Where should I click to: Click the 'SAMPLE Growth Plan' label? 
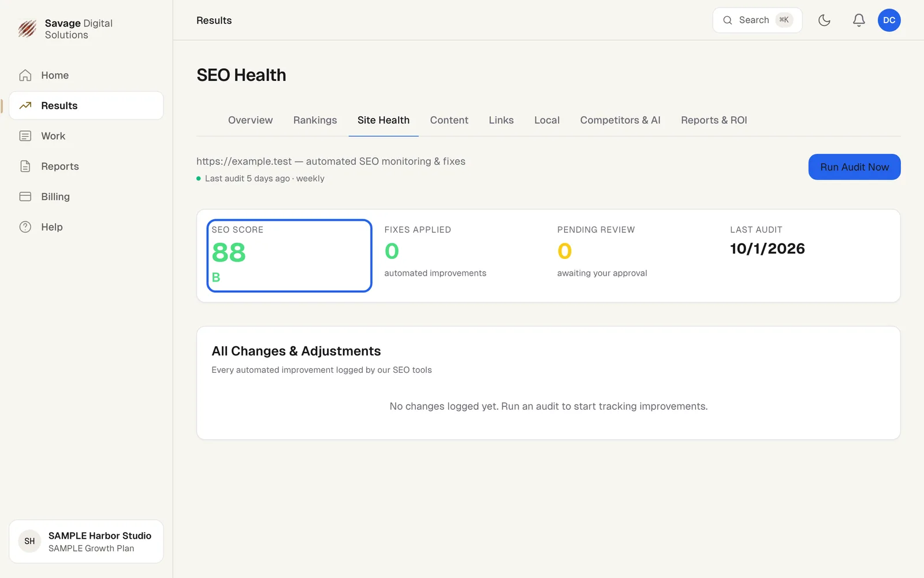coord(91,549)
